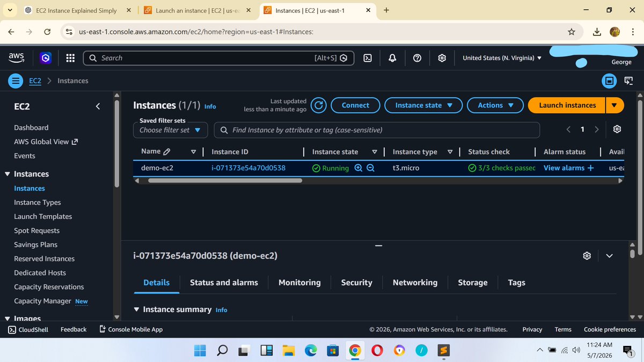Open Sublime Text from taskbar
This screenshot has height=362, width=644.
(x=443, y=351)
